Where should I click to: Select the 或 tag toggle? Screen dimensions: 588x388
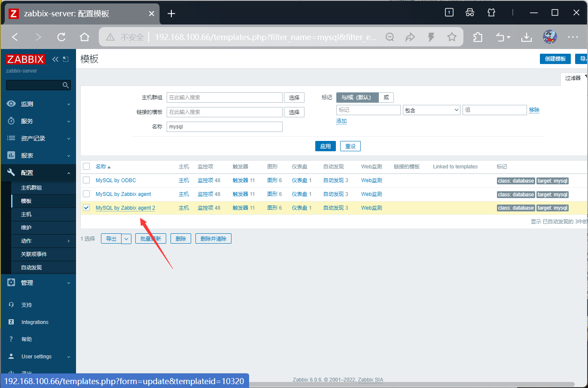click(x=386, y=98)
